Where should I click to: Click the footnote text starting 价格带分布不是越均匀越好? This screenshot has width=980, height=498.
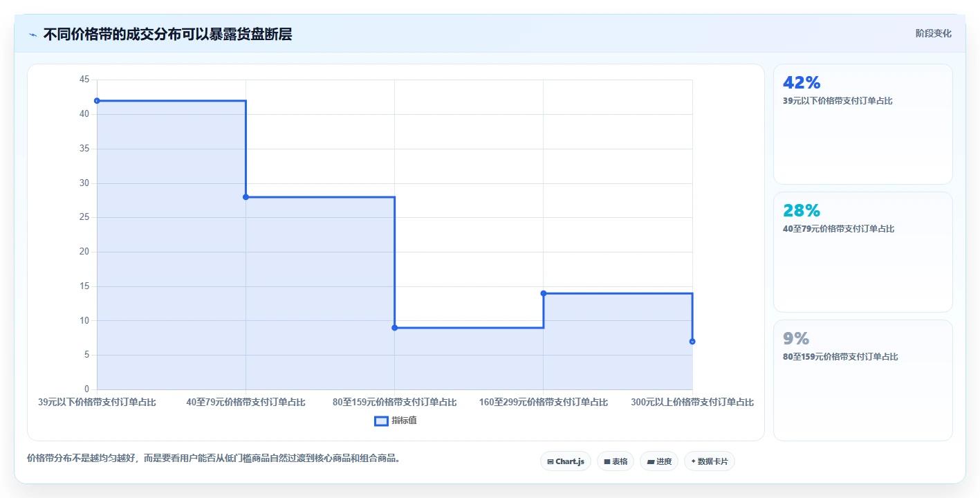[214, 458]
